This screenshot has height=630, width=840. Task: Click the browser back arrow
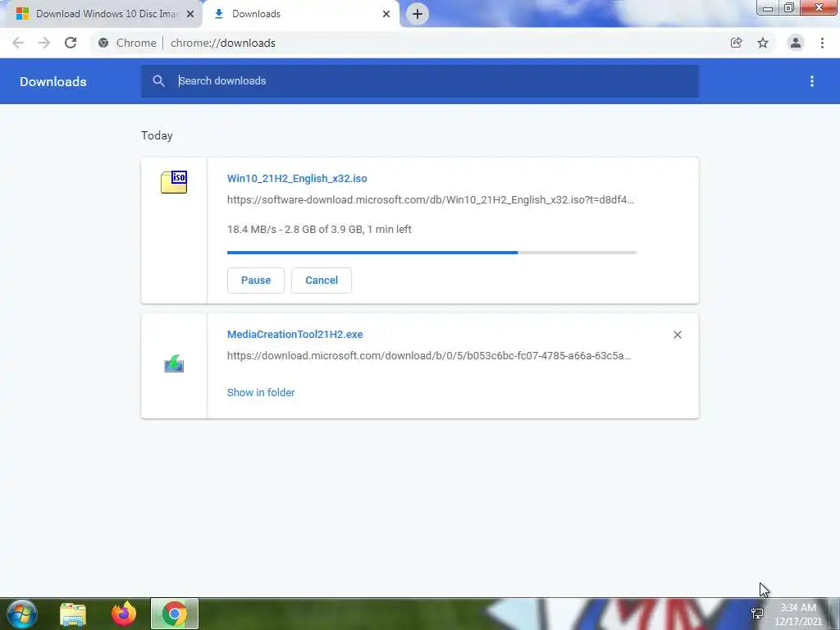point(18,43)
